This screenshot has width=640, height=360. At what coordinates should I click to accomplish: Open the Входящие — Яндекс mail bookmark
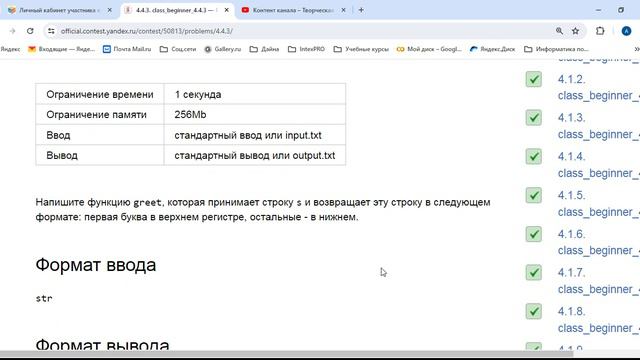pos(61,49)
